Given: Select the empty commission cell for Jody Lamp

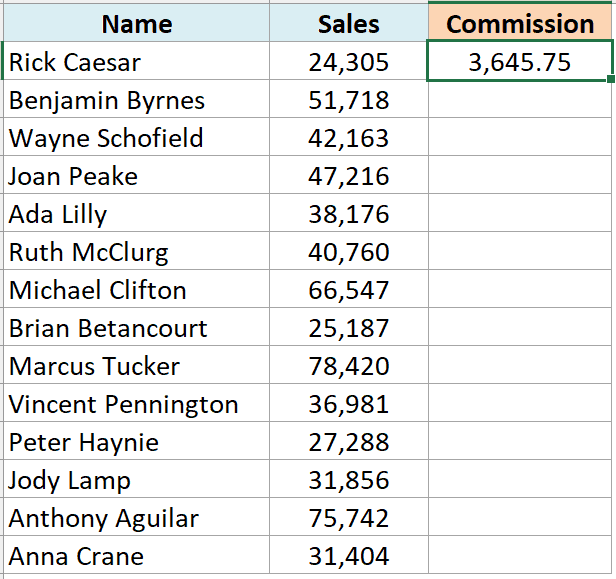Looking at the screenshot, I should pos(519,479).
